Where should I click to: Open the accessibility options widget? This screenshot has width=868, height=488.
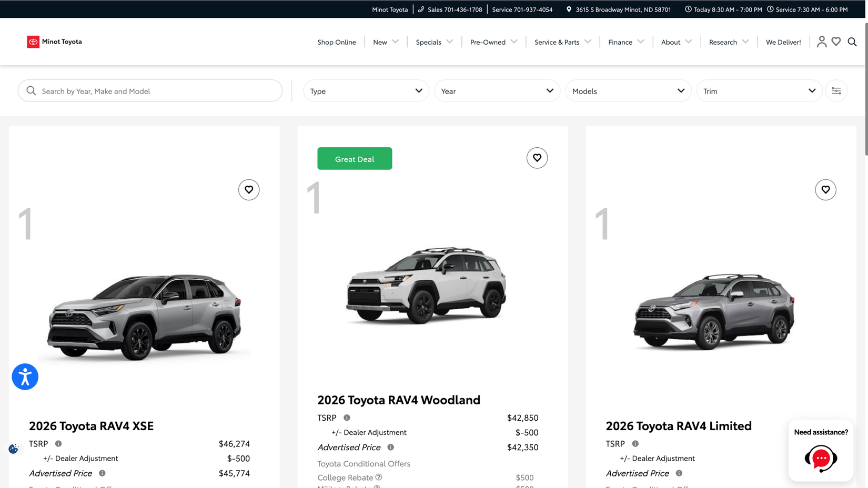click(25, 377)
